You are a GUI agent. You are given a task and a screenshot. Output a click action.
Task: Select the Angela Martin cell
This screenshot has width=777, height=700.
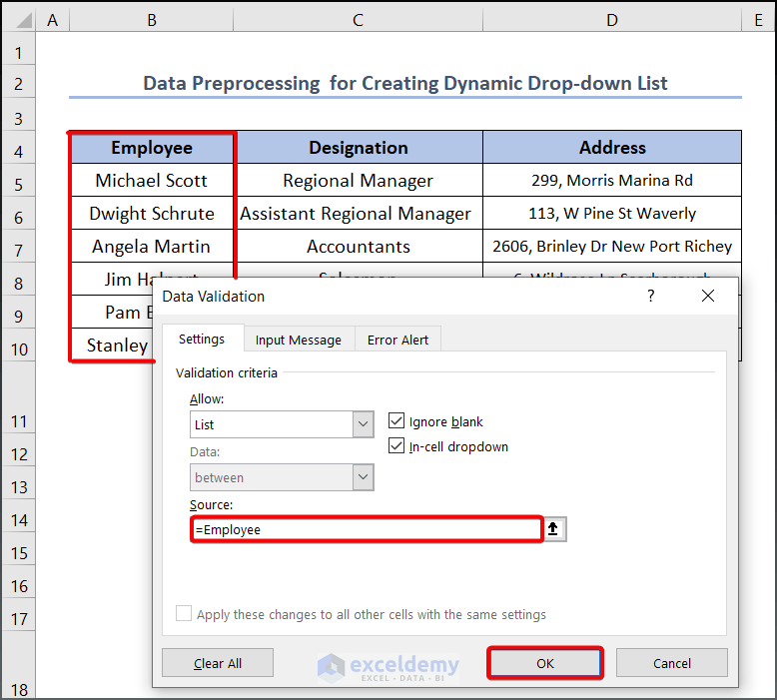(152, 247)
